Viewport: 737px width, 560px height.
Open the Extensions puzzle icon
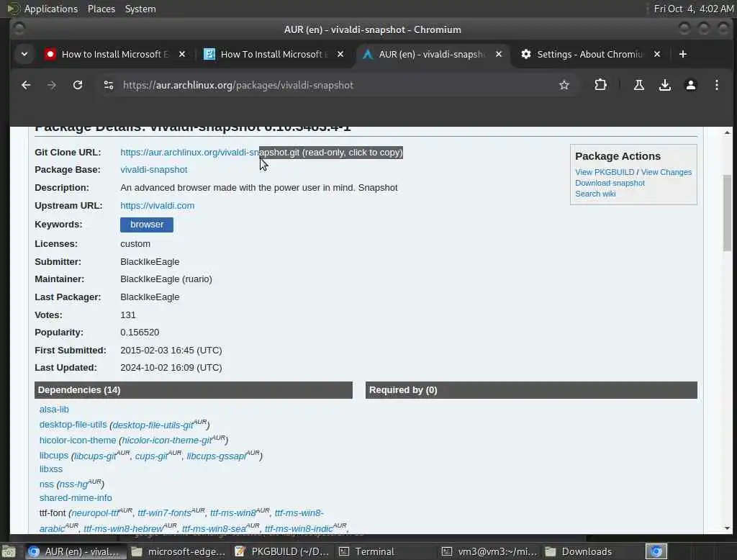[x=600, y=85]
